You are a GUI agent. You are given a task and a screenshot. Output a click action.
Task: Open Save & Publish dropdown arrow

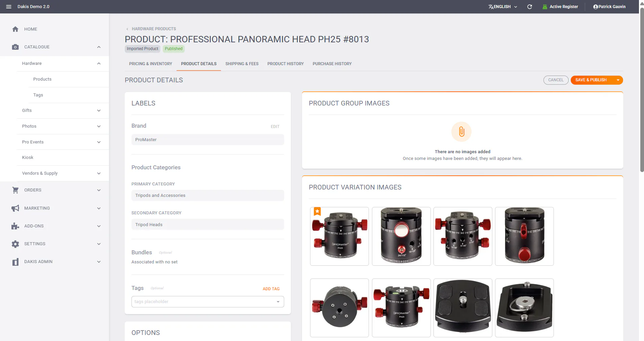[x=618, y=80]
